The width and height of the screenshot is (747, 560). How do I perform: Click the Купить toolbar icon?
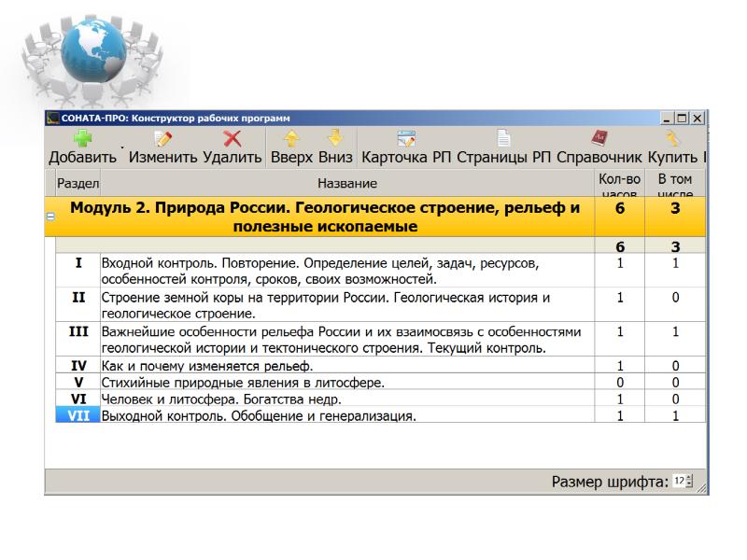point(674,139)
